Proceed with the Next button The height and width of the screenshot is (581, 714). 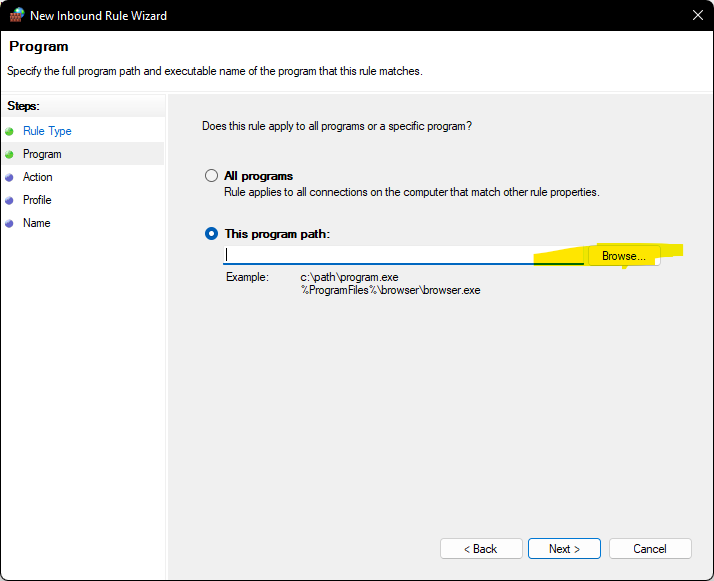point(564,549)
